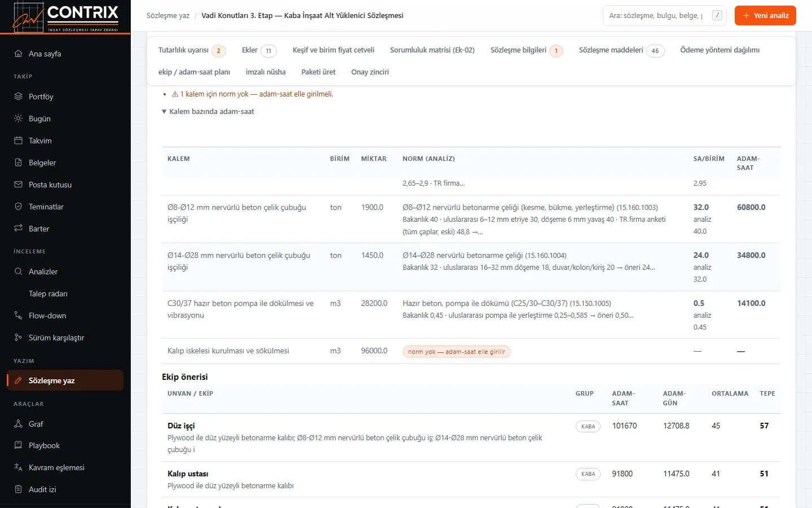The height and width of the screenshot is (508, 812).
Task: Switch to the Ekler tab
Action: [x=259, y=50]
